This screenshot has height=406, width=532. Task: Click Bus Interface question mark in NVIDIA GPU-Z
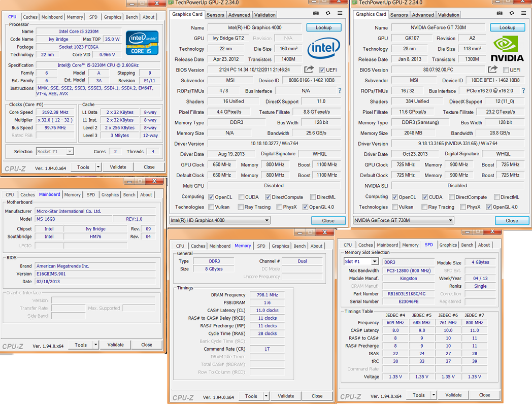point(523,90)
